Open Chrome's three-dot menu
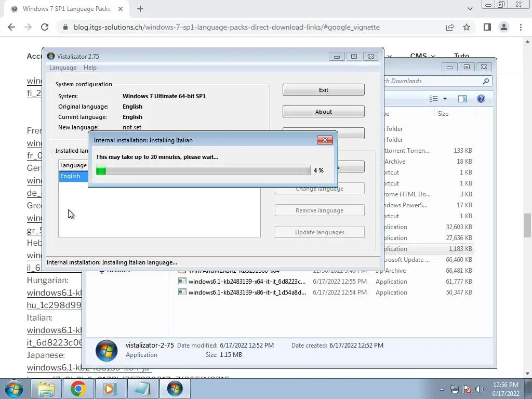532x399 pixels. [x=521, y=27]
